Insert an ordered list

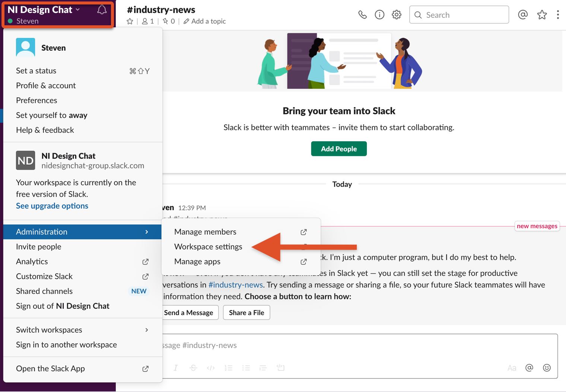[228, 368]
